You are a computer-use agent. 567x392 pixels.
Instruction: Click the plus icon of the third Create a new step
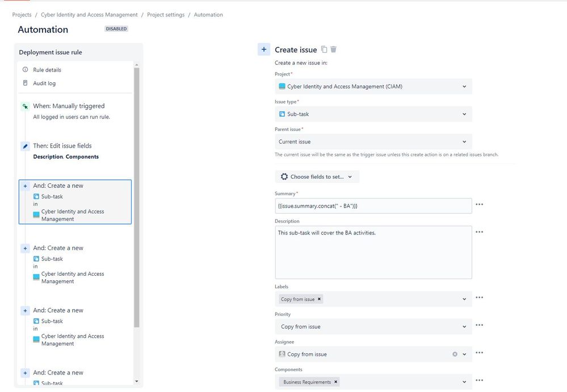click(x=26, y=311)
